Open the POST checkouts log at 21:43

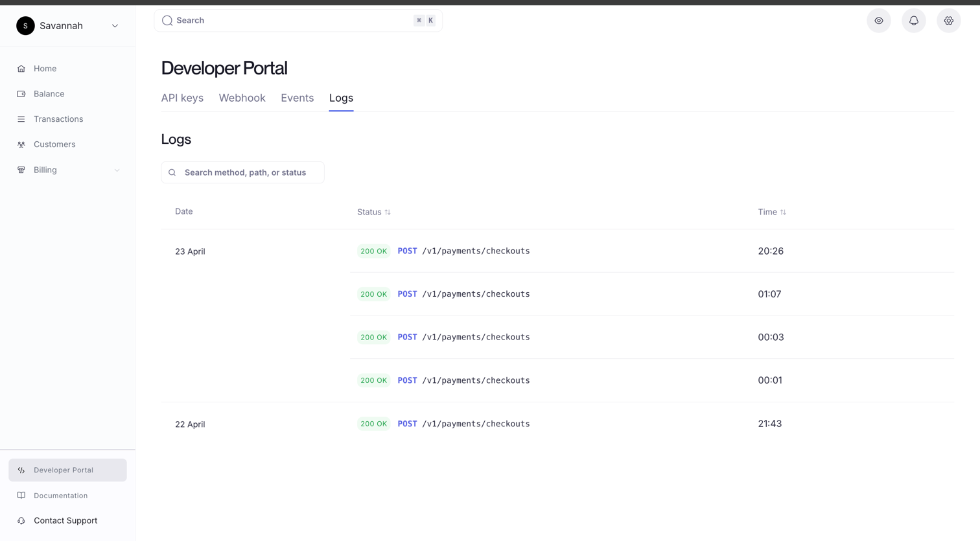463,424
